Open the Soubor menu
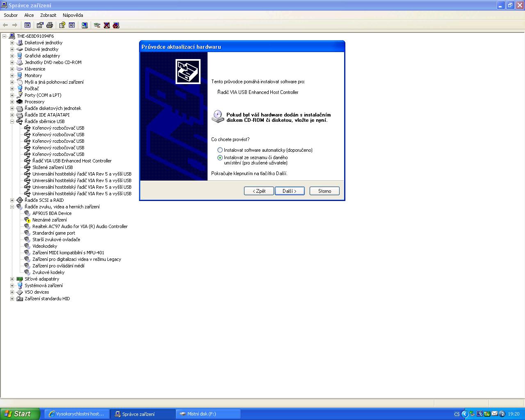 click(x=11, y=15)
